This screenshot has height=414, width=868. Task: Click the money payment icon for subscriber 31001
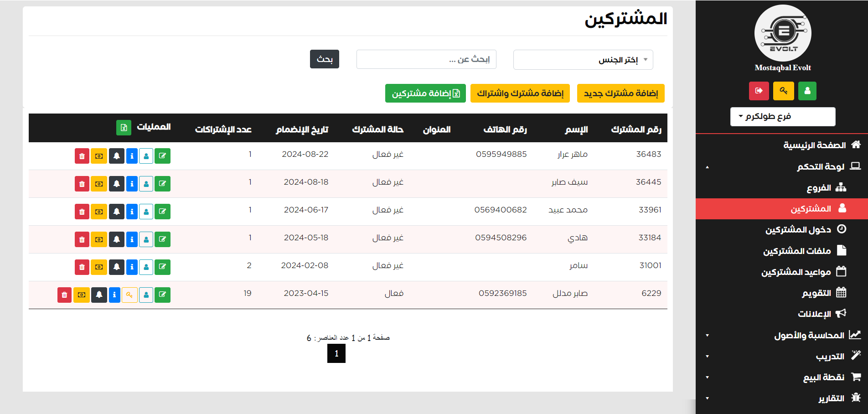tap(99, 267)
